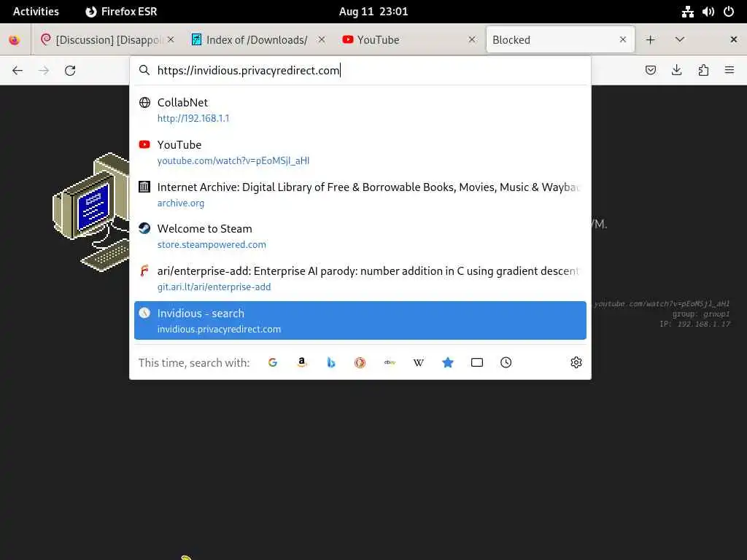Viewport: 747px width, 560px height.
Task: Search in History clock icon
Action: click(506, 363)
